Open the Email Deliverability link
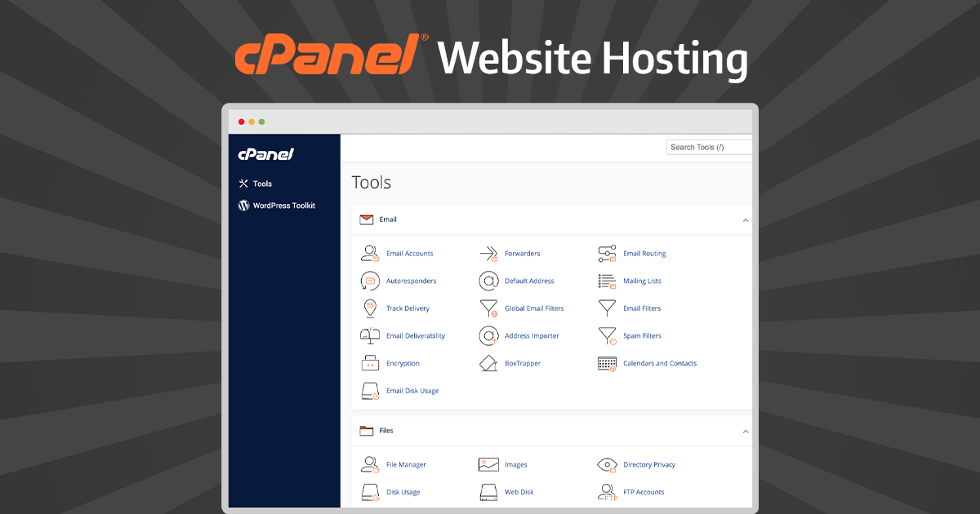This screenshot has width=980, height=514. 416,336
